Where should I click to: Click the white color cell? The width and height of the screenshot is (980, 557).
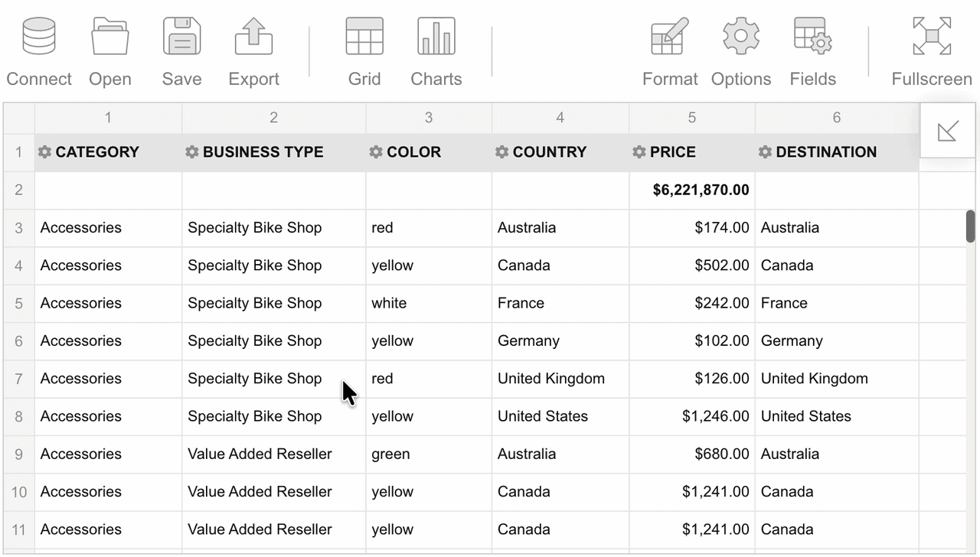(x=429, y=303)
